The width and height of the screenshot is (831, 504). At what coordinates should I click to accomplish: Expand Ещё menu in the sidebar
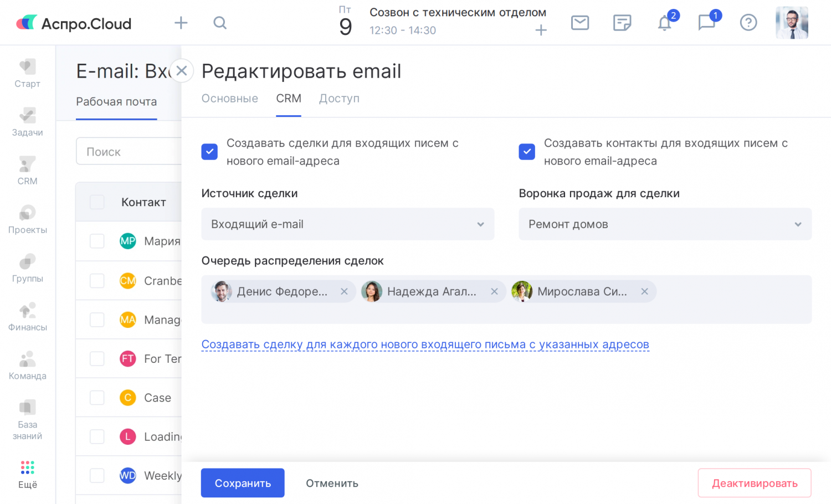coord(27,474)
